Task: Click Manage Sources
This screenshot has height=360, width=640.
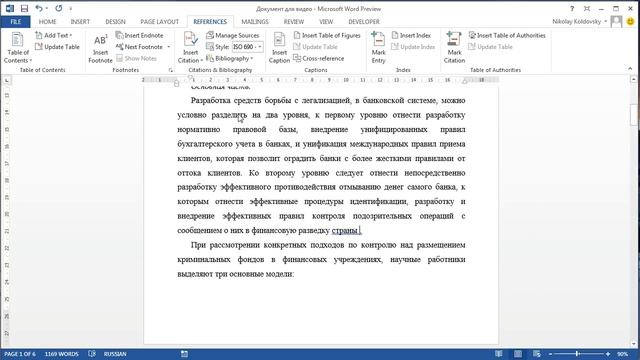Action: [x=233, y=36]
